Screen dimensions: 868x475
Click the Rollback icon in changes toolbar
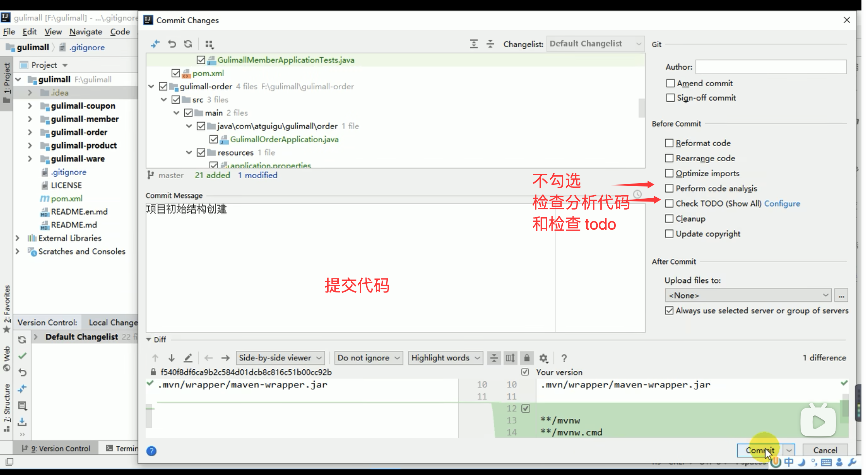[x=172, y=44]
